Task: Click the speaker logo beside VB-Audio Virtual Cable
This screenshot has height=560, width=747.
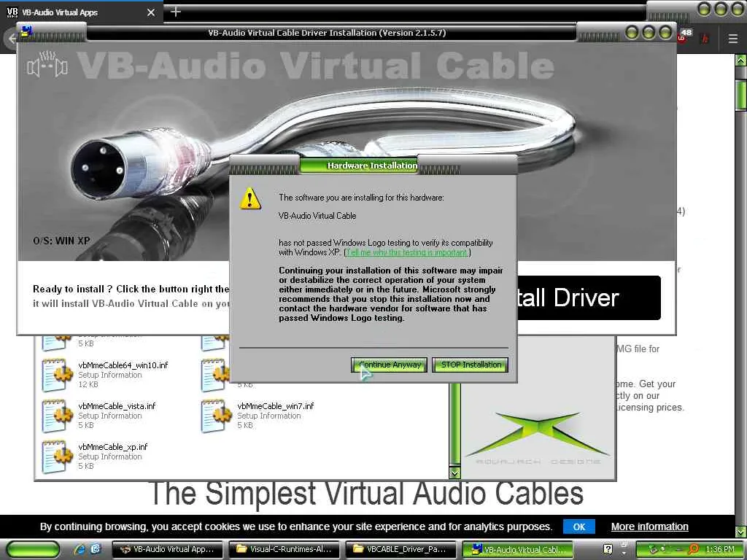Action: (x=47, y=64)
